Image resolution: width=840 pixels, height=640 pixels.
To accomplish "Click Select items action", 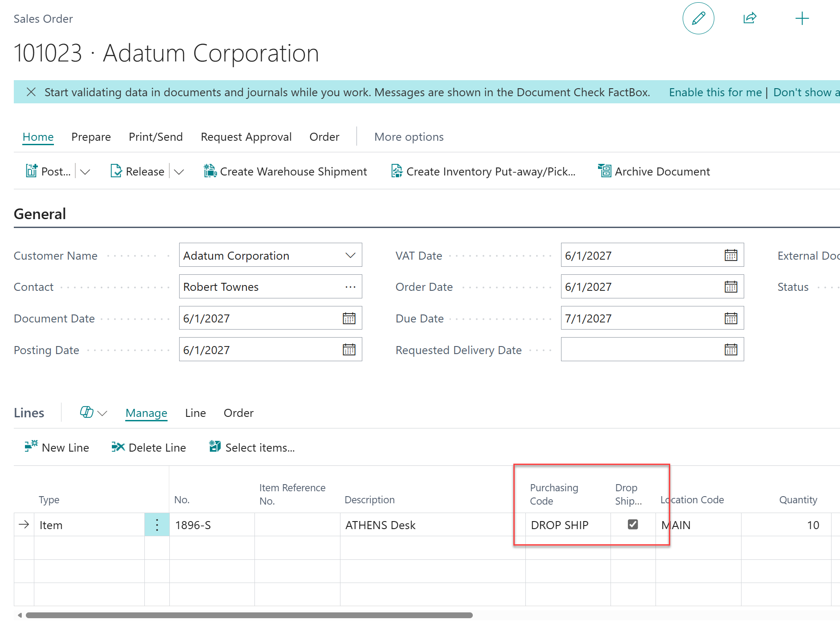I will 252,447.
